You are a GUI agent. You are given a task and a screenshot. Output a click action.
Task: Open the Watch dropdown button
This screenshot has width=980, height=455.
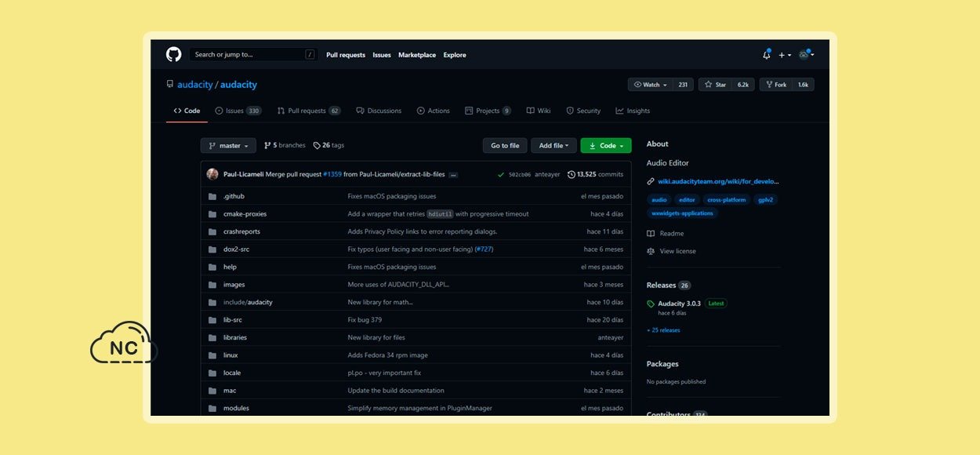pos(650,85)
